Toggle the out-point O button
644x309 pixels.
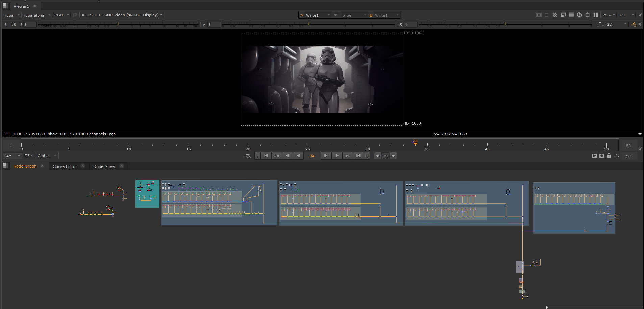click(367, 156)
